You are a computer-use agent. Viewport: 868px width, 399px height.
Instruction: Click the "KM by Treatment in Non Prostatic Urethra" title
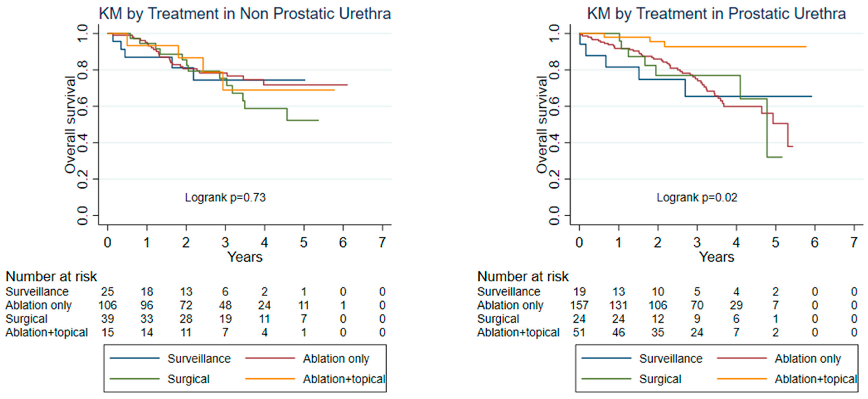[x=245, y=14]
